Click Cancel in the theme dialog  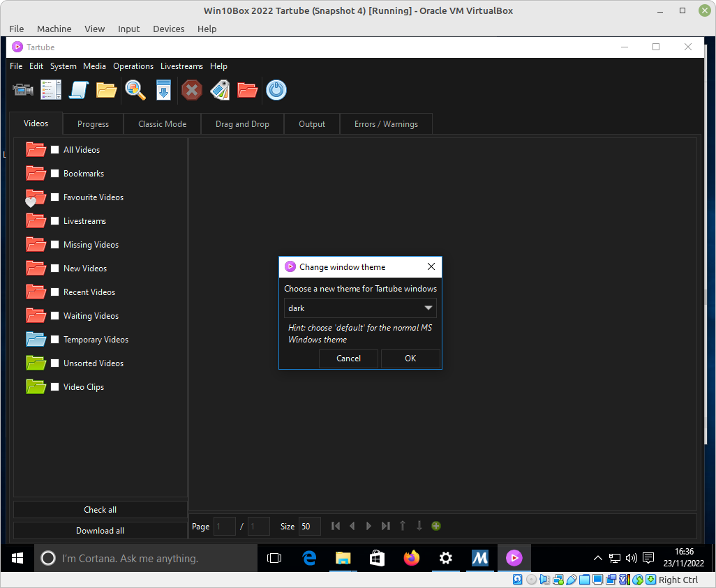click(x=348, y=359)
